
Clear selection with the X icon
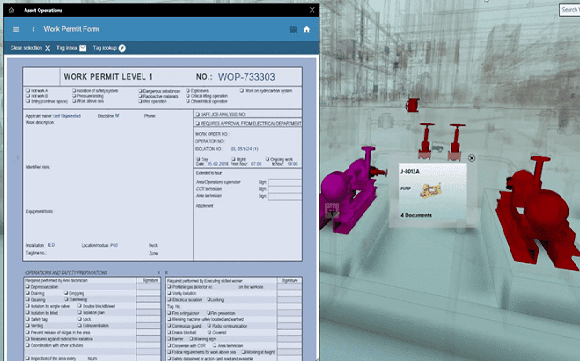(x=48, y=48)
